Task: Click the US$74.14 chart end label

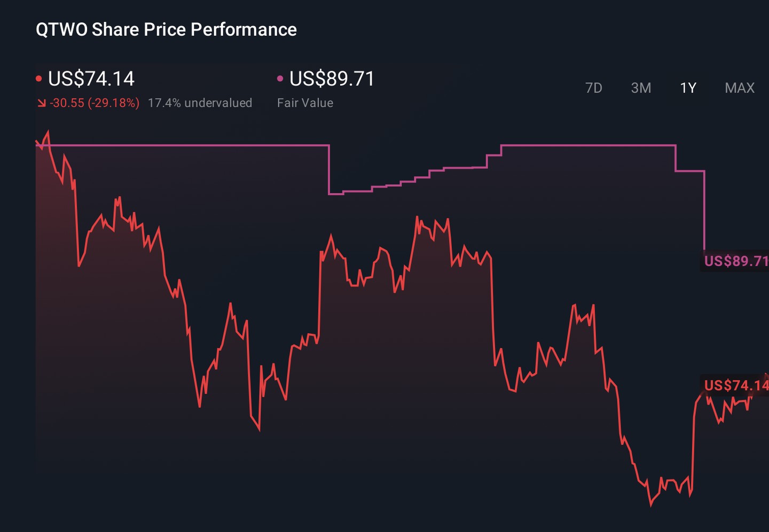Action: coord(736,385)
